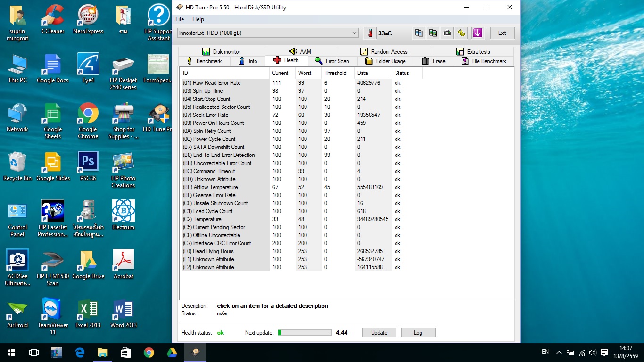Open the Extra tests tab
The height and width of the screenshot is (362, 644).
(x=473, y=52)
